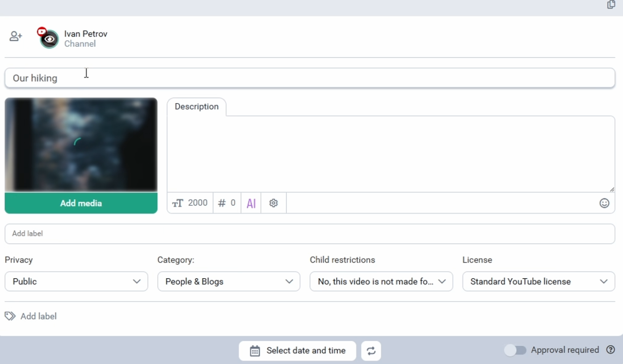
Task: Open the Privacy dropdown
Action: click(76, 281)
